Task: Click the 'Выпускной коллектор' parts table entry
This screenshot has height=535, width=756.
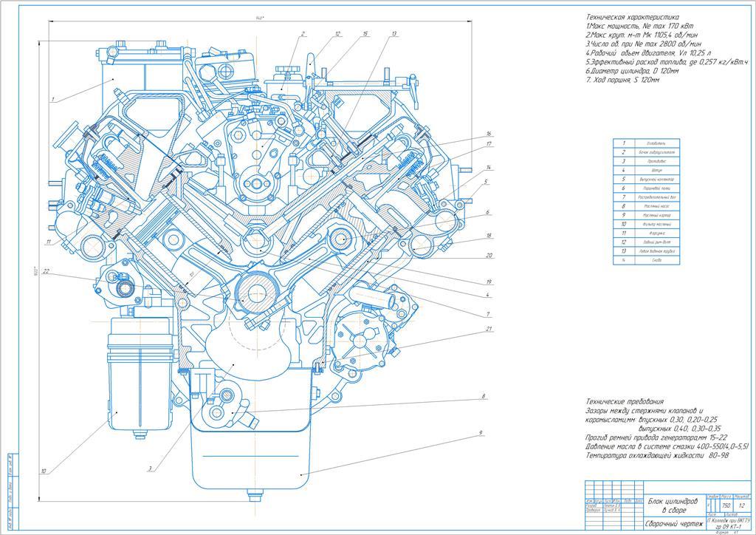Action: coord(646,179)
